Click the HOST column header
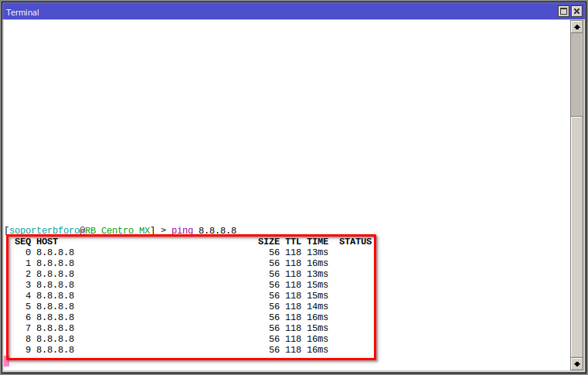Screen dimensions: 588x375 (x=47, y=242)
